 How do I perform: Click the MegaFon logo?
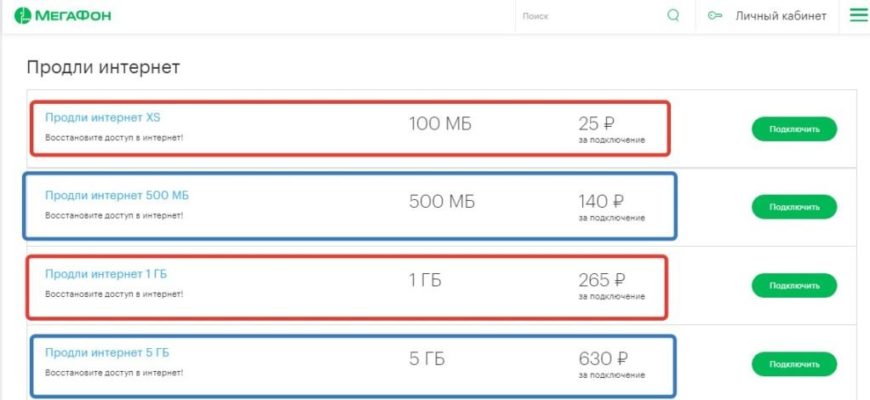pyautogui.click(x=62, y=16)
